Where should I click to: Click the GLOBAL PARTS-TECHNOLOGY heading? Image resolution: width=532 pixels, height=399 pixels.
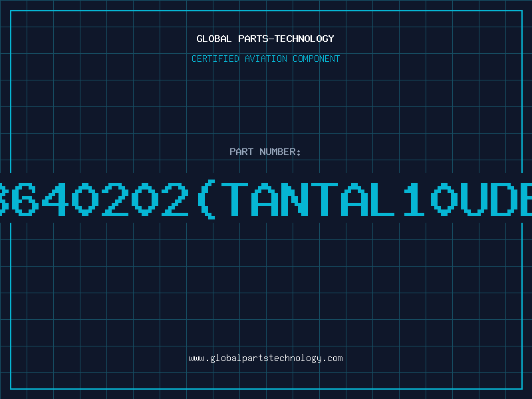(x=265, y=39)
